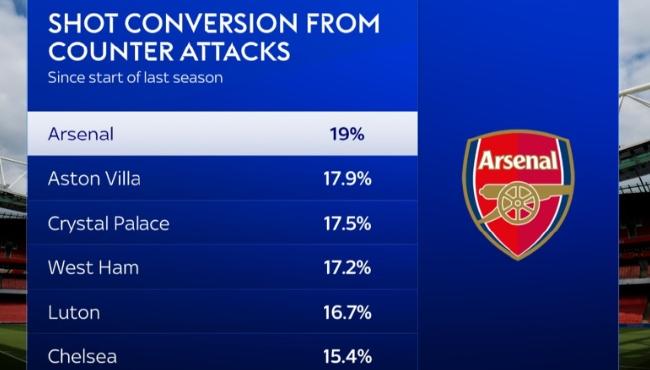Click the 17.5% conversion figure
The image size is (650, 370).
tap(347, 224)
